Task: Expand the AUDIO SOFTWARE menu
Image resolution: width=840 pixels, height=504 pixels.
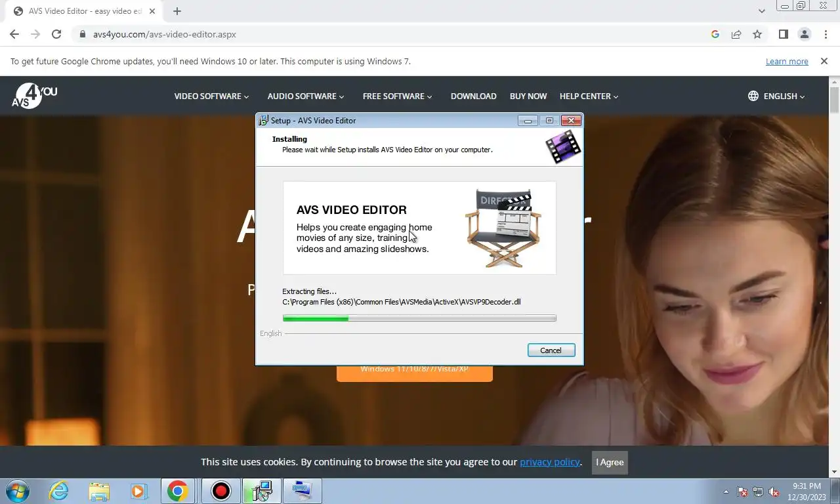Action: pos(306,96)
